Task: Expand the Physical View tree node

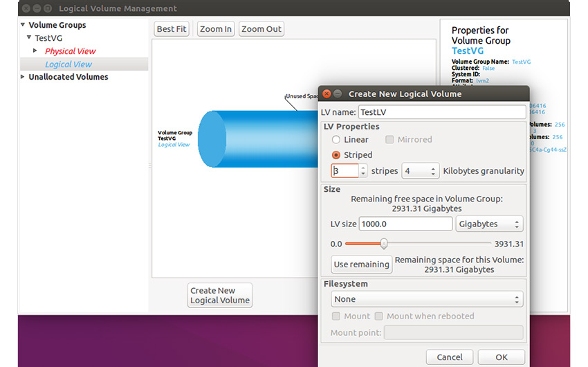Action: pyautogui.click(x=36, y=51)
